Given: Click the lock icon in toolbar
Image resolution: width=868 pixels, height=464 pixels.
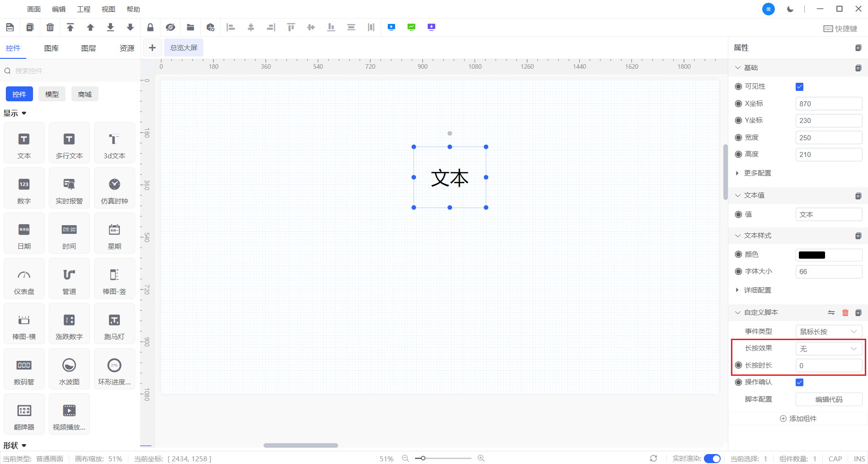Looking at the screenshot, I should [150, 28].
